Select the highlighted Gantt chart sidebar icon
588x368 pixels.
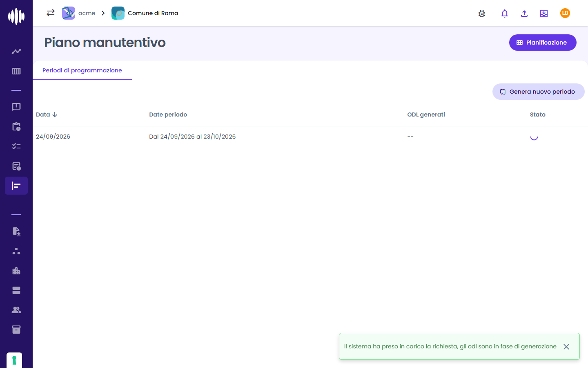coord(16,186)
